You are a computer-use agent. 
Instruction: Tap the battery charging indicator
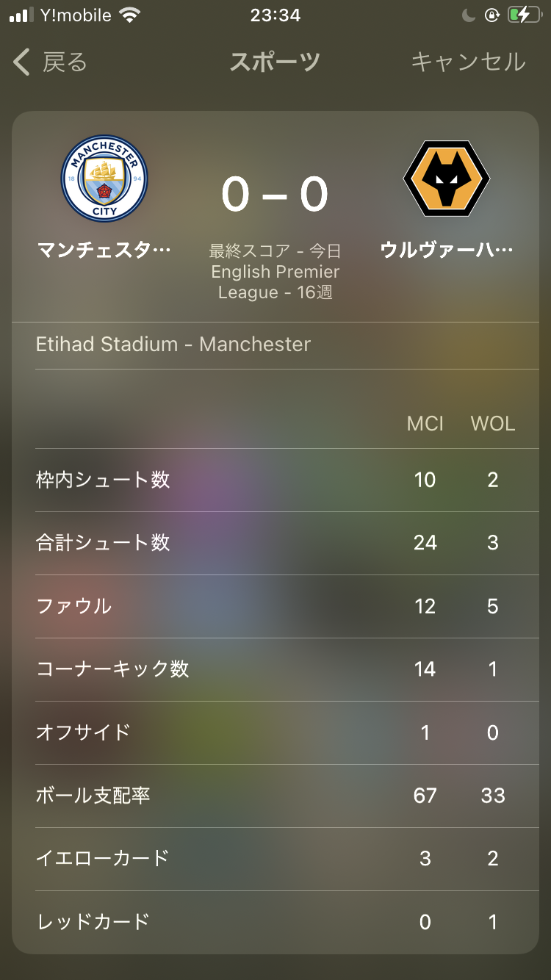pos(522,15)
